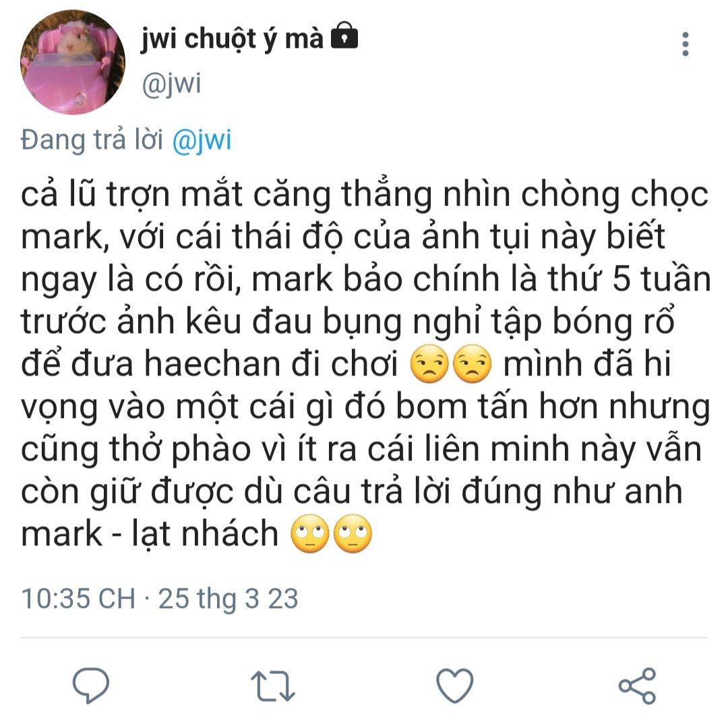
Task: Click the date "25 thg 3 23"
Action: [228, 599]
